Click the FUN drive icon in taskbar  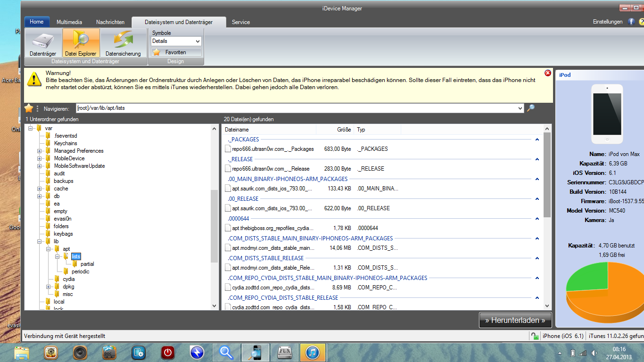tap(285, 353)
